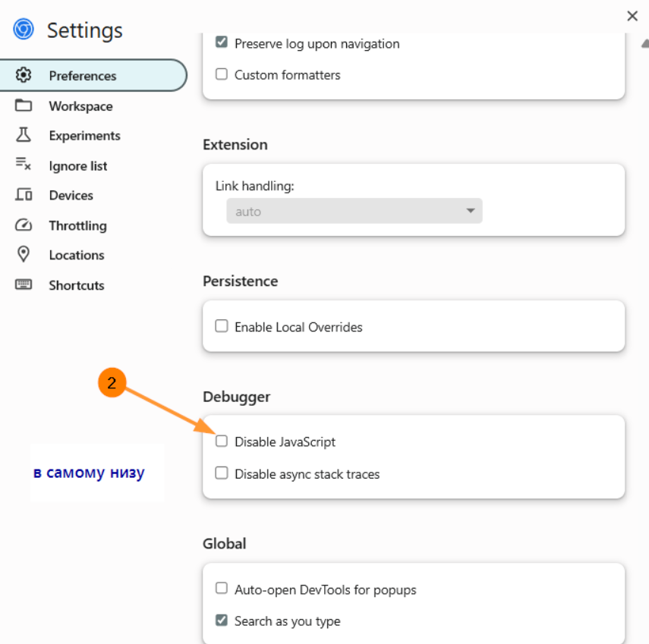Click the scrollbar up arrow
This screenshot has height=644, width=649.
(644, 42)
